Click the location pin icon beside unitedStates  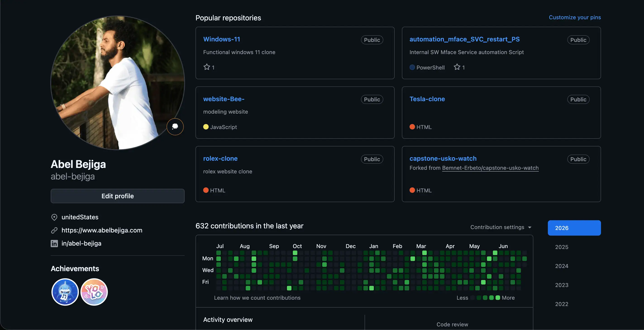click(x=54, y=217)
